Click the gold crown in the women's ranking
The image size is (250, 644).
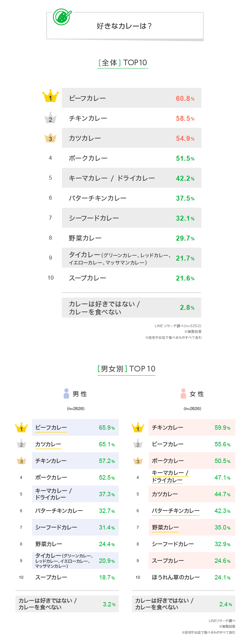click(x=138, y=427)
